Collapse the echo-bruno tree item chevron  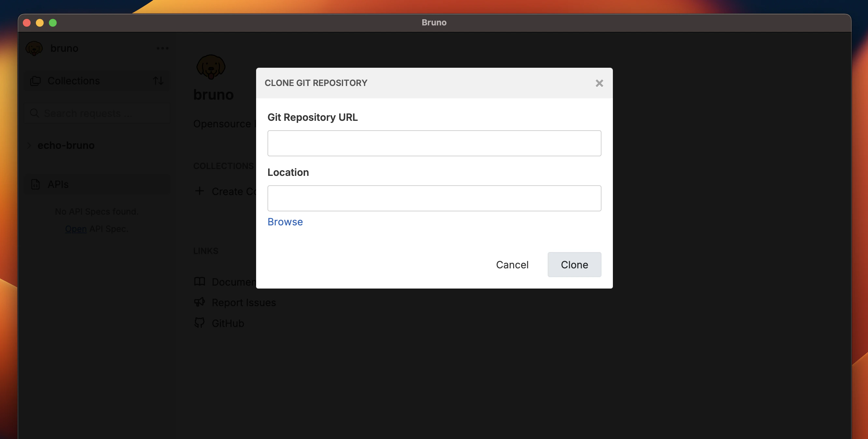[x=29, y=145]
